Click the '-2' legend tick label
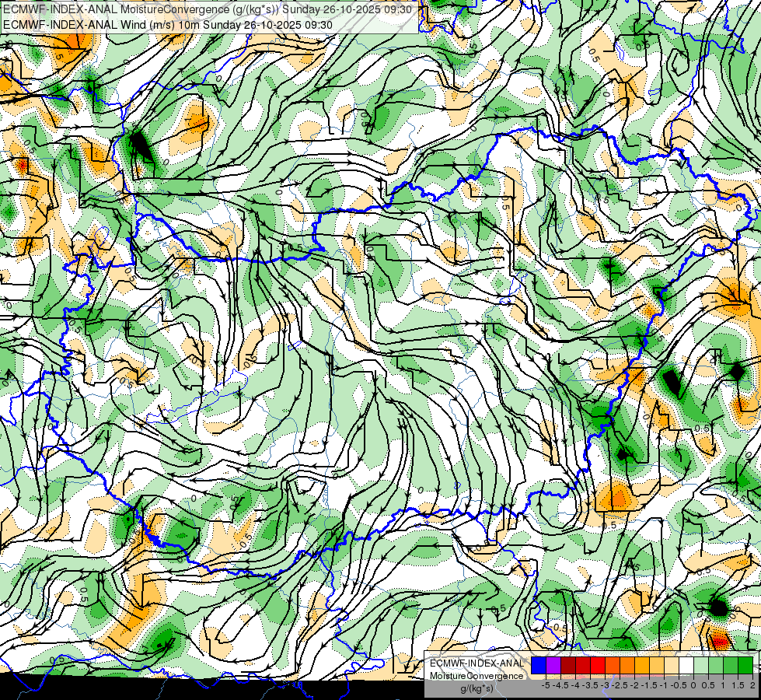Viewport: 761px width, 700px height. (635, 685)
